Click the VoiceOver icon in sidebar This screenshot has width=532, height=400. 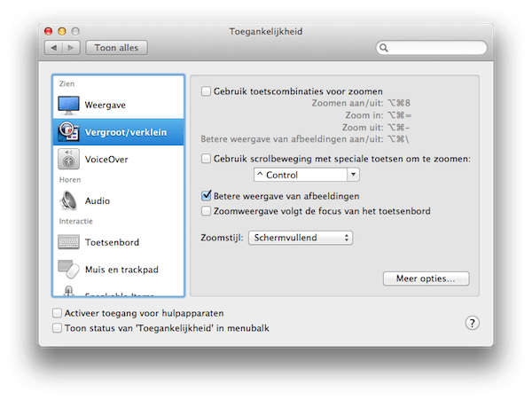click(68, 159)
